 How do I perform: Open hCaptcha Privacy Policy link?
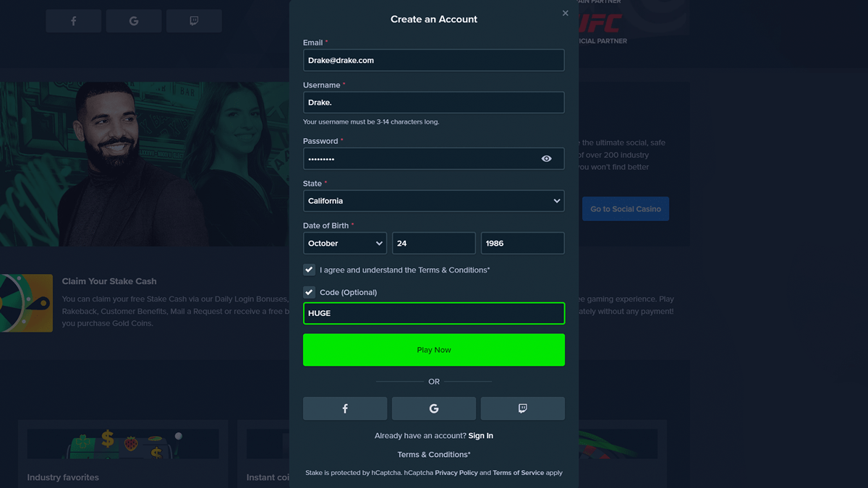click(456, 473)
